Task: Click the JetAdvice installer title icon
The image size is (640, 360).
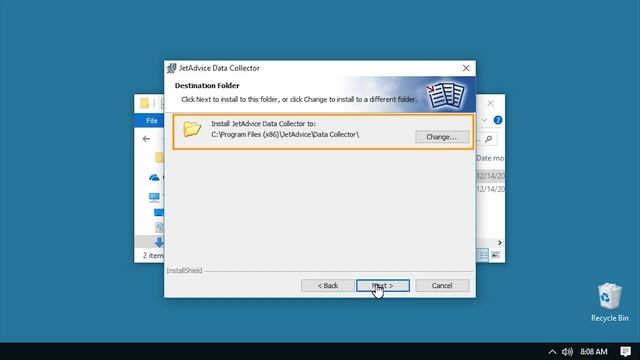Action: pos(171,68)
